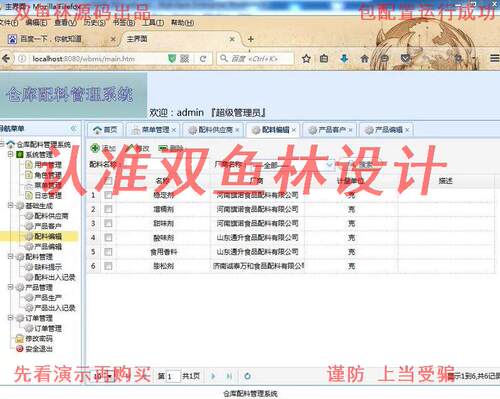Check the box for row 3 甜味剂
The height and width of the screenshot is (399, 500).
click(108, 223)
